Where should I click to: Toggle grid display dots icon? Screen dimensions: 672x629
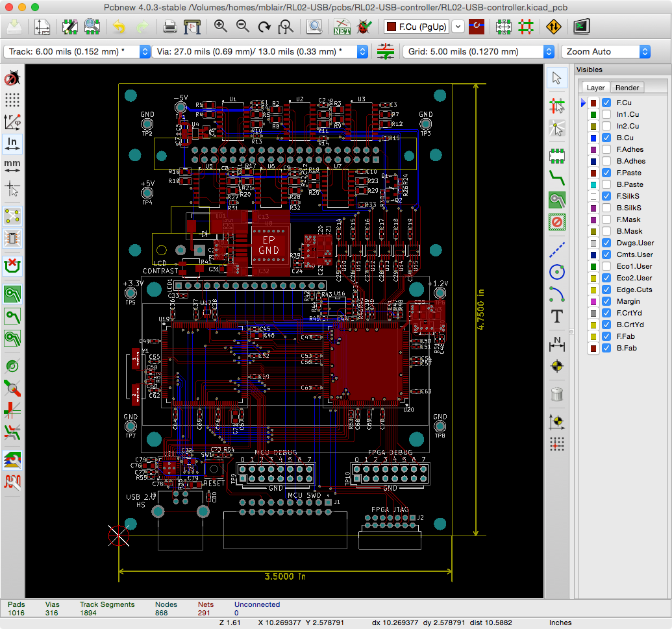tap(12, 100)
